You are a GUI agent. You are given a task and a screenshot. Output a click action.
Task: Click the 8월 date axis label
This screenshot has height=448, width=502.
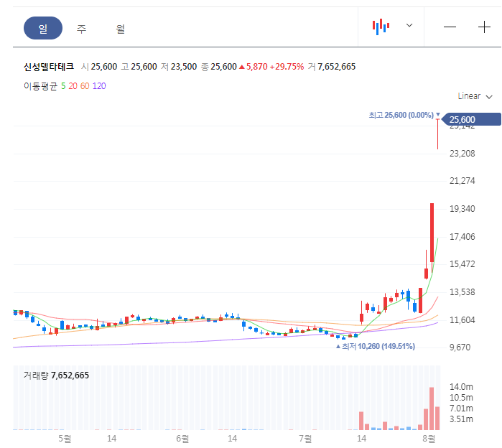click(429, 439)
